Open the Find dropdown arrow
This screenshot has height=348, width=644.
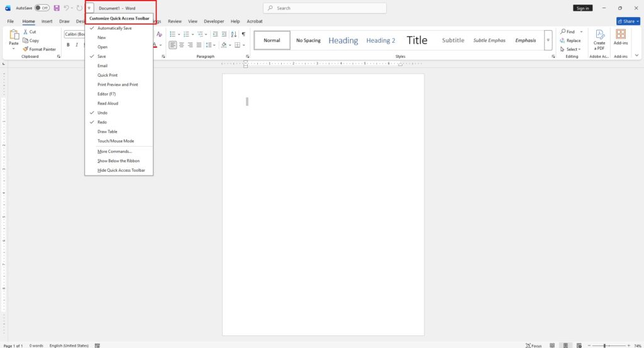[581, 31]
